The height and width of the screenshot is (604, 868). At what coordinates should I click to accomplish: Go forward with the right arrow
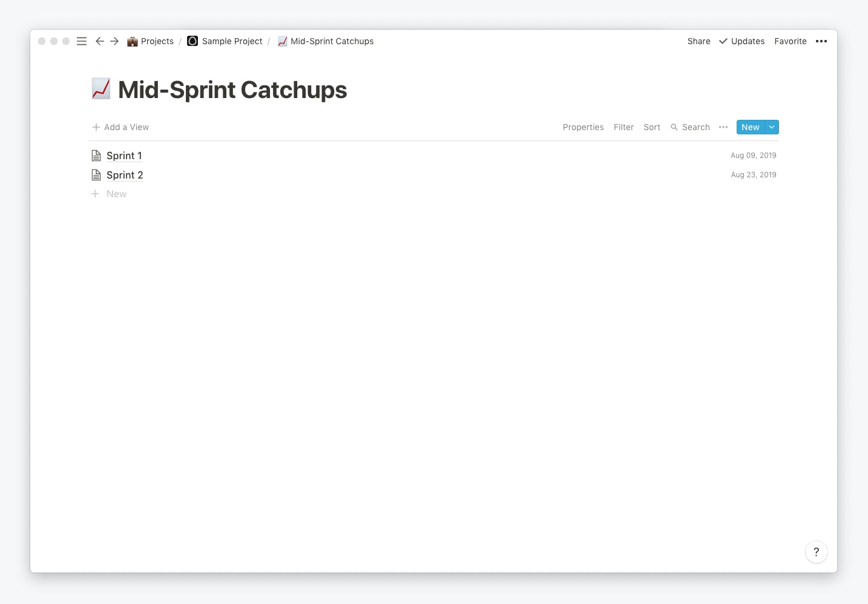coord(114,41)
